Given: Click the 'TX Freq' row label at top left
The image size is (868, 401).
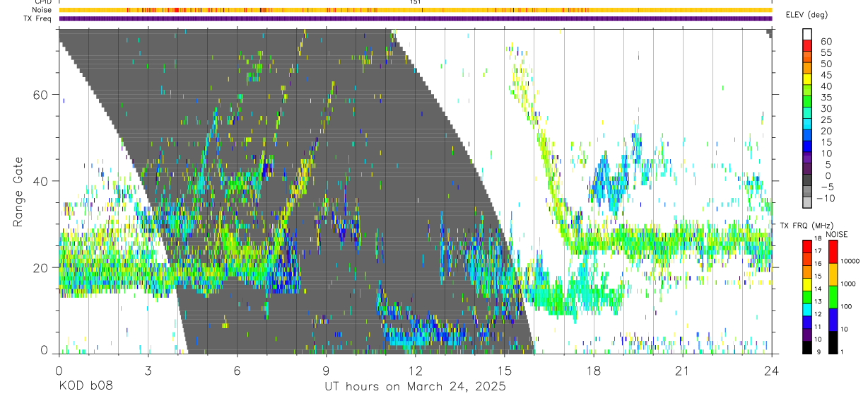Looking at the screenshot, I should pos(38,18).
